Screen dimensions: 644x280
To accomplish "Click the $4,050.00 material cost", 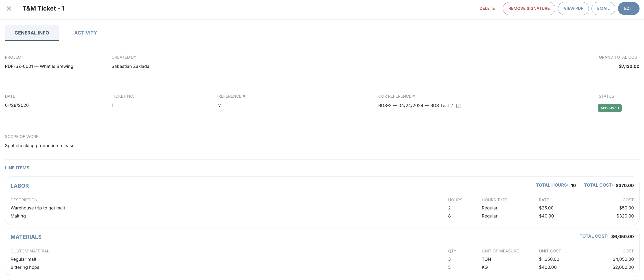I will coord(623,259).
